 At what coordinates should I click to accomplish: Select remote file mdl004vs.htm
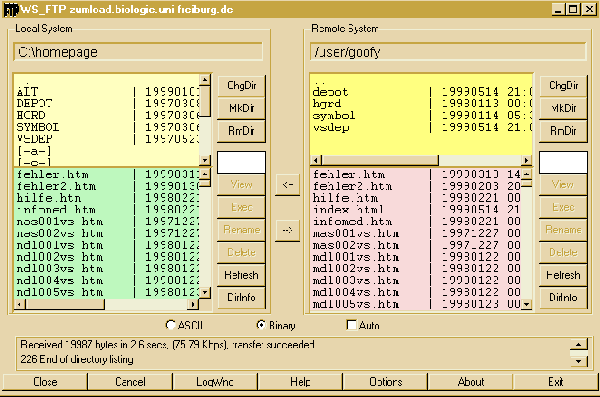[416, 292]
